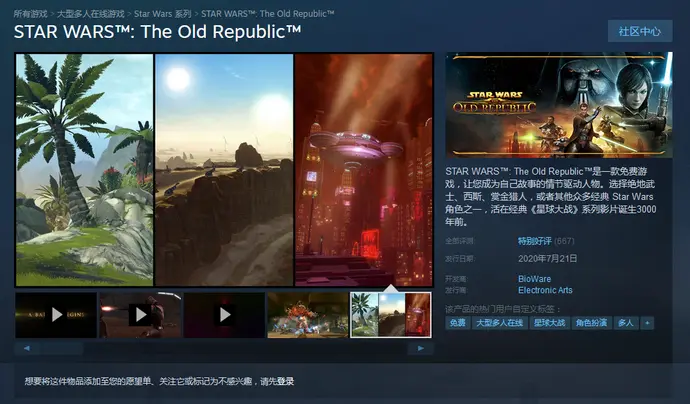Viewport: 690px width, 404px height.
Task: Select the battle scene screenshot thumbnail
Action: tap(308, 315)
